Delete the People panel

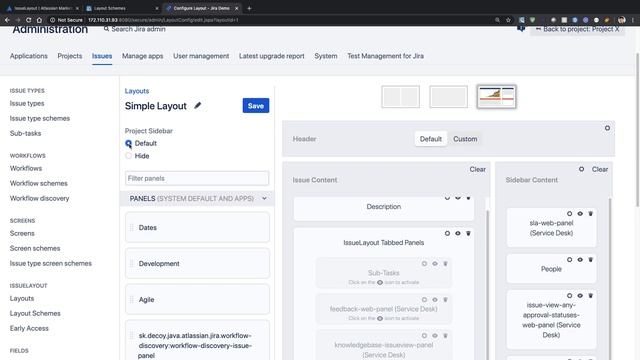tap(591, 260)
